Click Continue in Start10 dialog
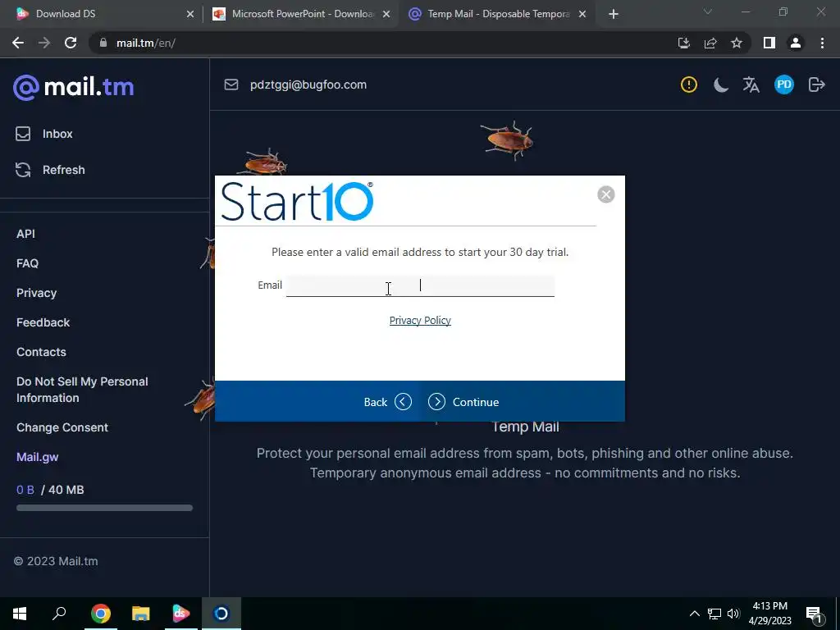Image resolution: width=840 pixels, height=630 pixels. point(463,402)
